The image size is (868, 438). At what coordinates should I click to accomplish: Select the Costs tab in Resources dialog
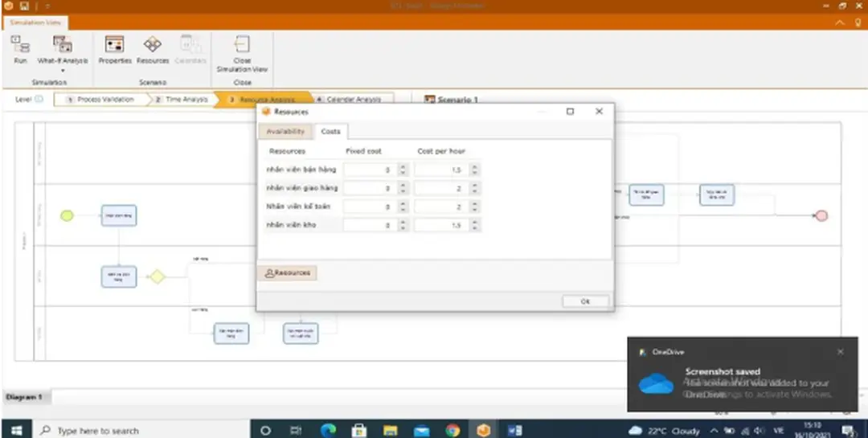pos(330,131)
